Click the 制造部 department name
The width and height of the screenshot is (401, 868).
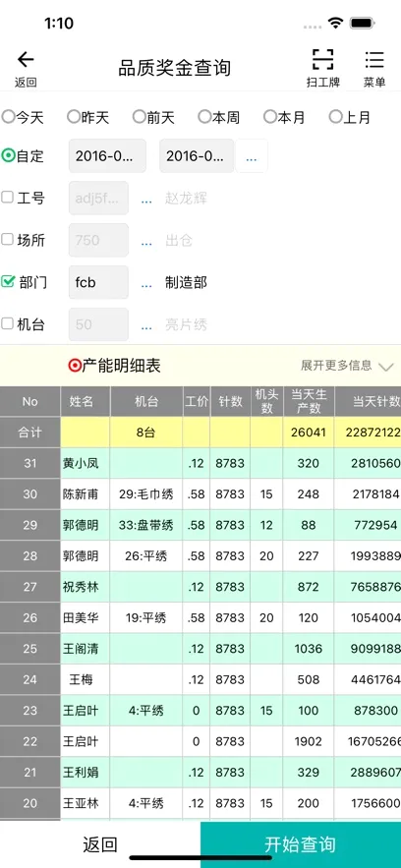pos(186,282)
